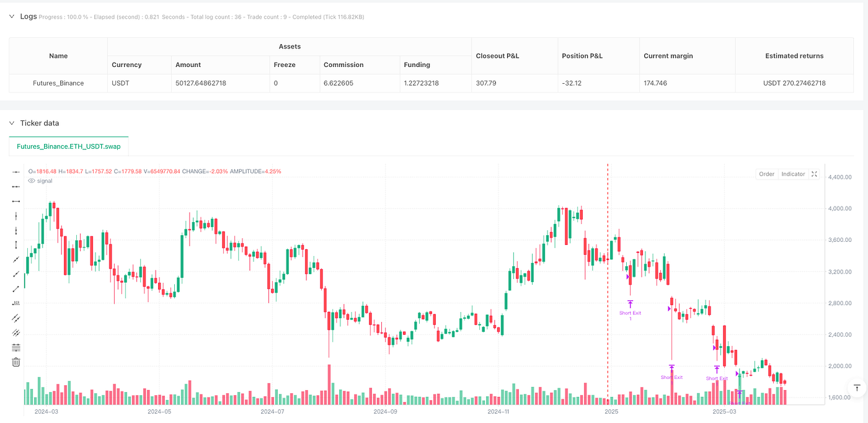Viewport: 868px width, 423px height.
Task: Click the trash icon to remove drawings
Action: (x=15, y=362)
